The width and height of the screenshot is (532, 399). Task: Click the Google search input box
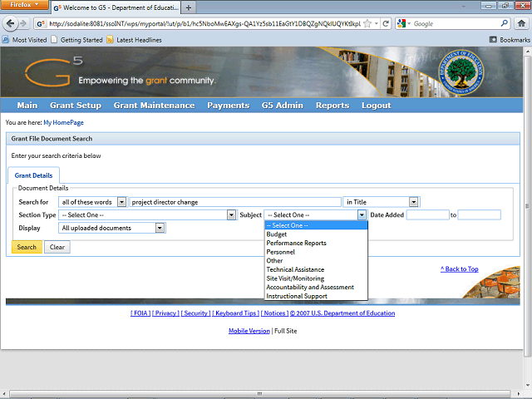pos(456,23)
